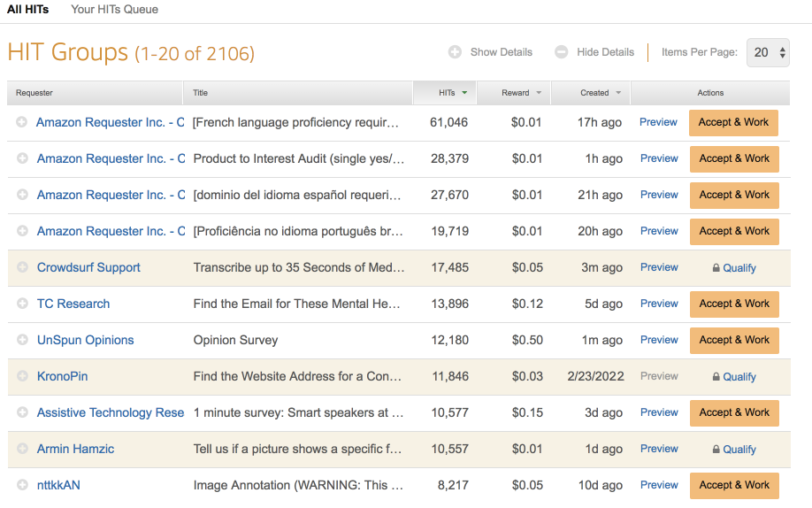Image resolution: width=812 pixels, height=508 pixels.
Task: Accept & Work on Smart speakers survey
Action: coord(734,413)
